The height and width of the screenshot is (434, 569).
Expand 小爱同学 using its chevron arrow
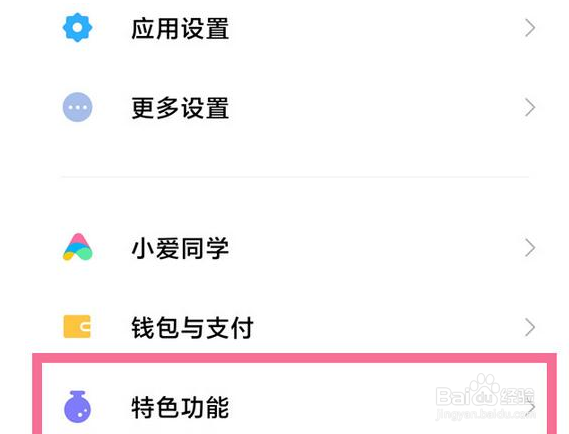coord(530,248)
